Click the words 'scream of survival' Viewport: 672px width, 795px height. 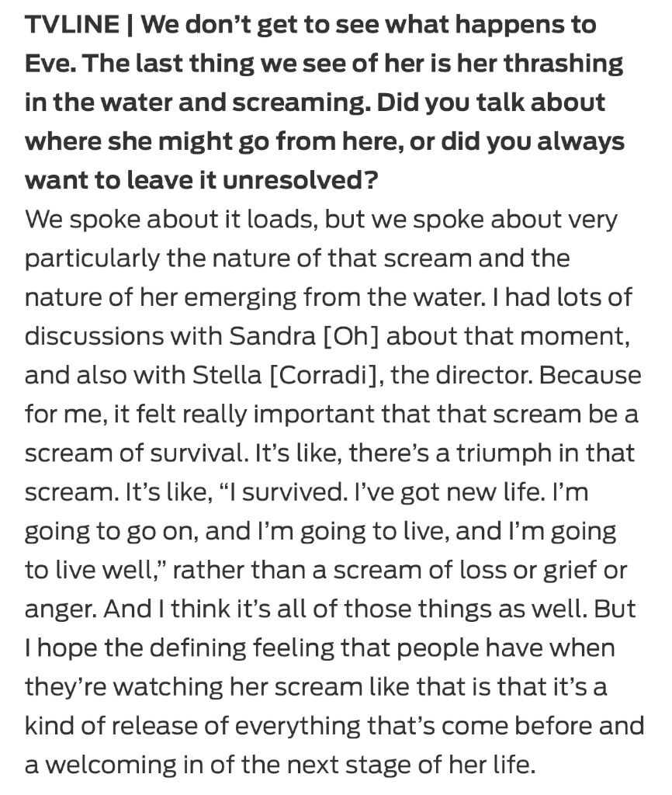[133, 453]
